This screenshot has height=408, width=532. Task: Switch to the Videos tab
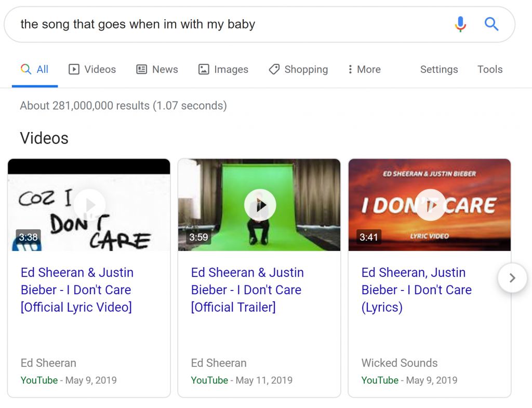point(92,70)
